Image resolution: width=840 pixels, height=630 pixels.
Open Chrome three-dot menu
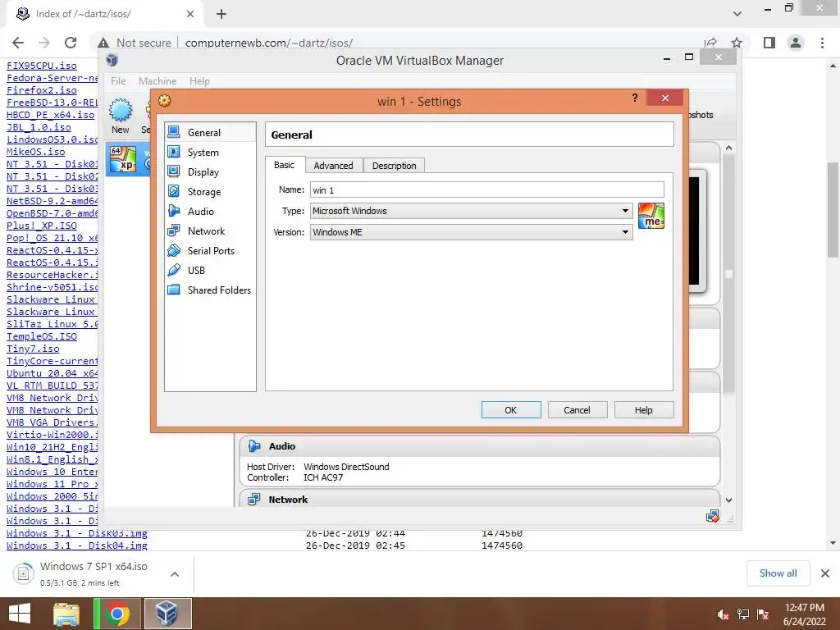[822, 43]
